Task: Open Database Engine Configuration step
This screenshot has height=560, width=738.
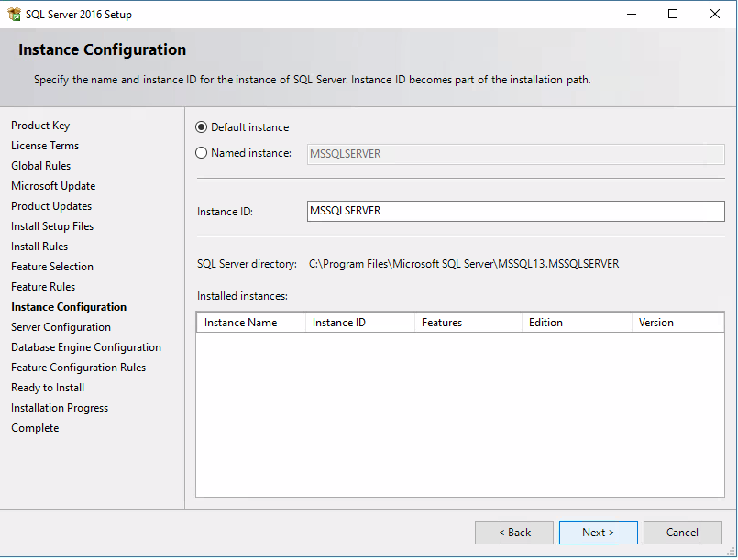Action: (x=85, y=346)
